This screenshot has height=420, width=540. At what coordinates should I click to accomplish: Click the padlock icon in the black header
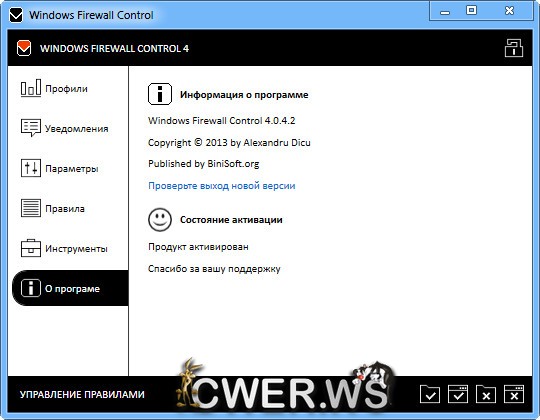click(x=514, y=48)
